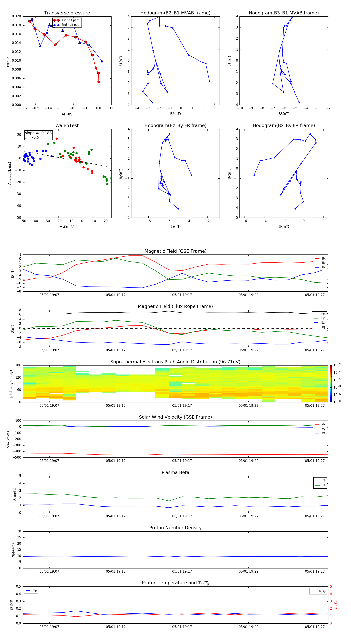Click the "pitch angle (deg)" y-axis label
Image resolution: width=351 pixels, height=644 pixels.
(11, 384)
